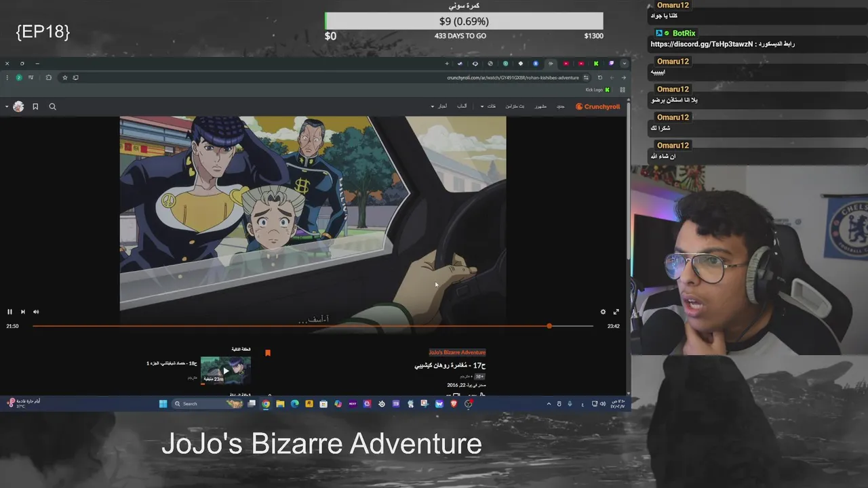
Task: Mute the video player volume
Action: [x=36, y=312]
